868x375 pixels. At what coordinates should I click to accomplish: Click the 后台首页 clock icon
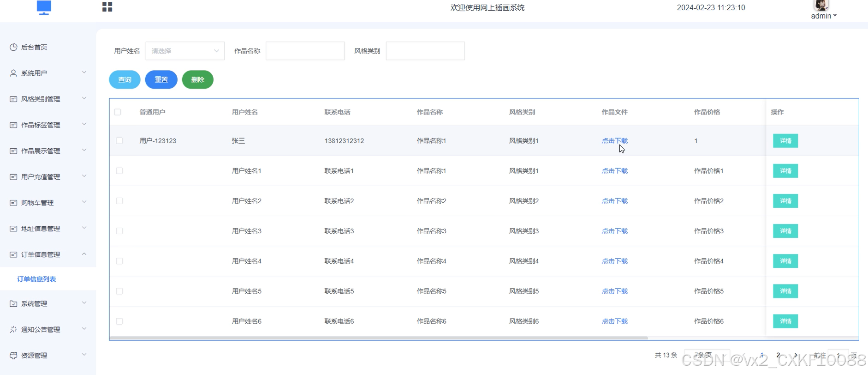pyautogui.click(x=13, y=47)
